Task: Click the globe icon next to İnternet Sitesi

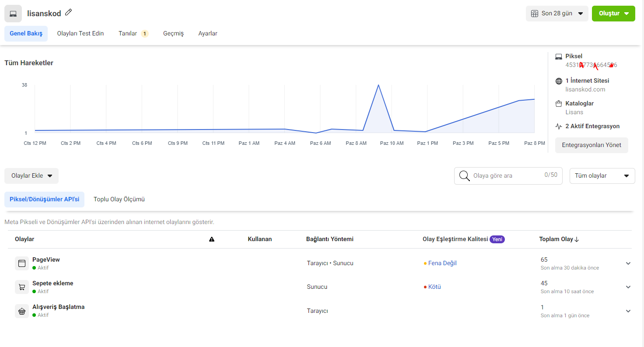Action: tap(559, 81)
